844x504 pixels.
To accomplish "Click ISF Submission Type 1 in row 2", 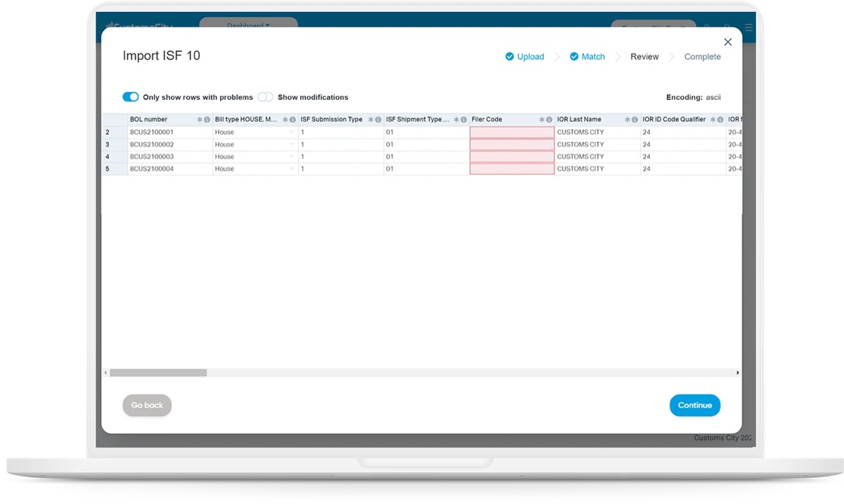I will [341, 132].
